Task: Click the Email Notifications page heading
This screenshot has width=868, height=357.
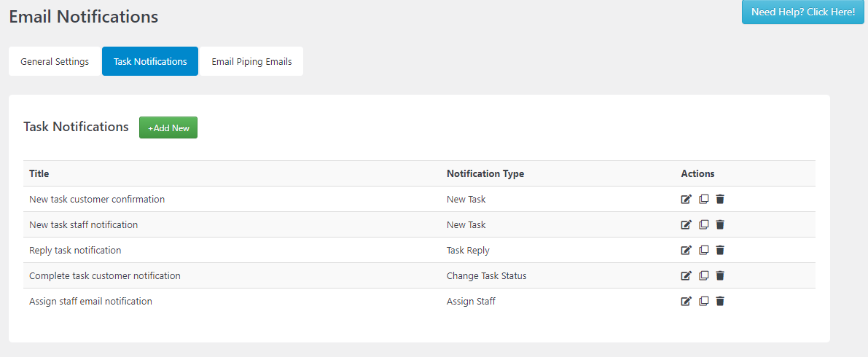Action: click(x=84, y=17)
